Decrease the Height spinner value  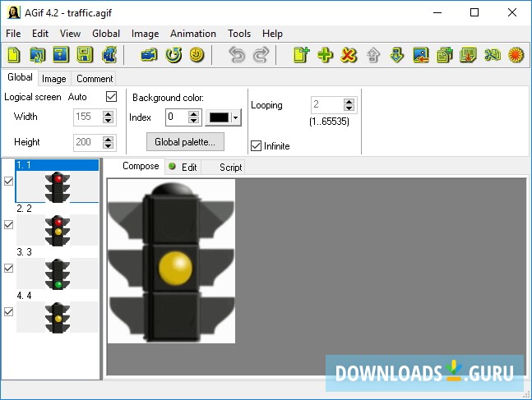click(109, 145)
